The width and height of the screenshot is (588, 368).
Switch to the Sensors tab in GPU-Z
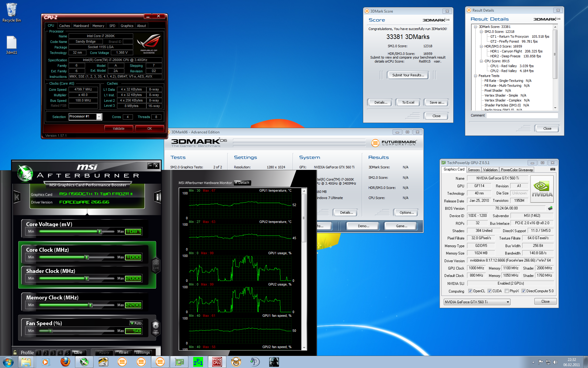pyautogui.click(x=474, y=170)
